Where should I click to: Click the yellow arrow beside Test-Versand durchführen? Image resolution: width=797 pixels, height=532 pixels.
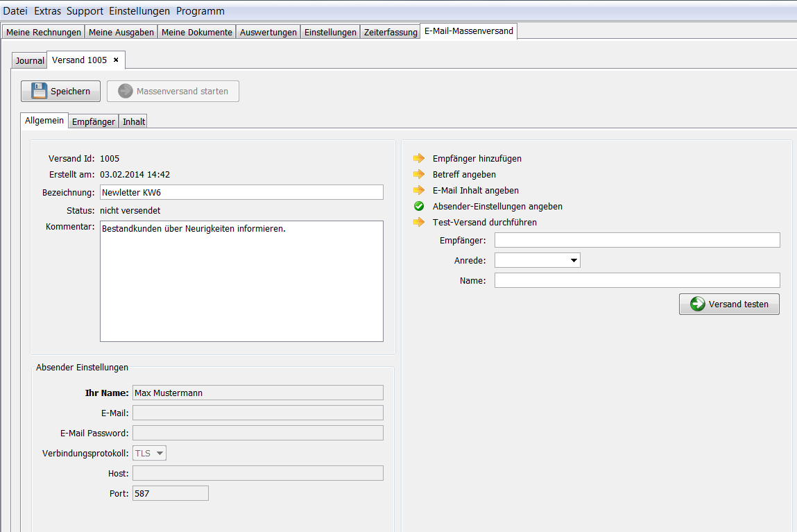(418, 222)
